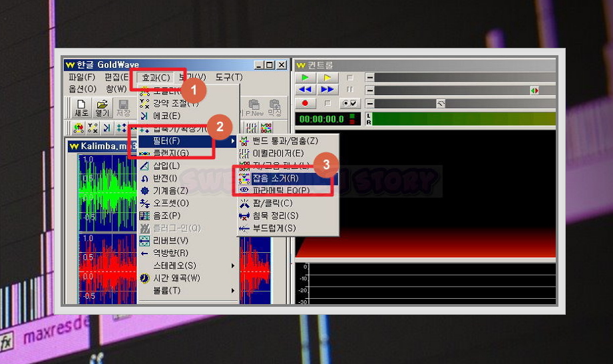Select 팝/클릭(C) filter
The height and width of the screenshot is (364, 613).
coord(288,204)
